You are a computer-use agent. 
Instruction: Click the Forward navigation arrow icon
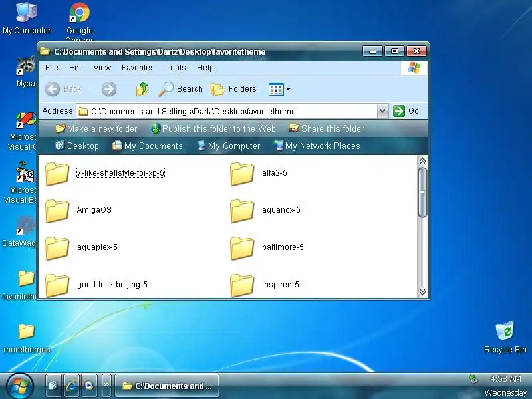tap(109, 89)
